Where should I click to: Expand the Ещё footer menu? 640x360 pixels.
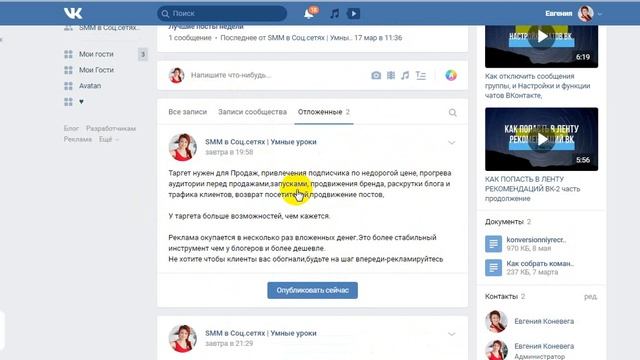pyautogui.click(x=109, y=139)
